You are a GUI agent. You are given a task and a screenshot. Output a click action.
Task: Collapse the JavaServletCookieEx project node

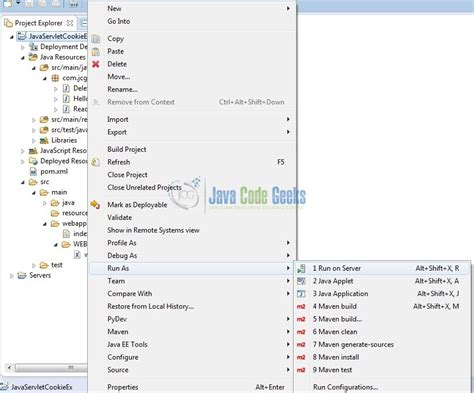[12, 37]
